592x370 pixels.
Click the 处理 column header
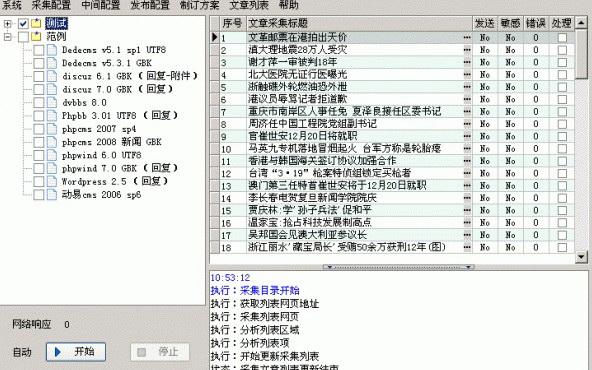pos(562,23)
